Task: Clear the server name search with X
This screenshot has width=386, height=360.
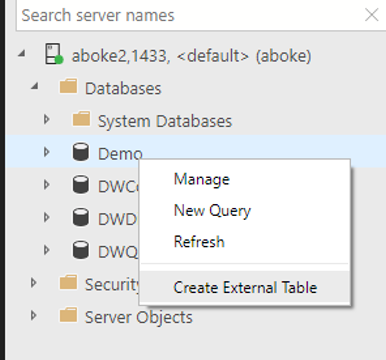Action: (371, 15)
